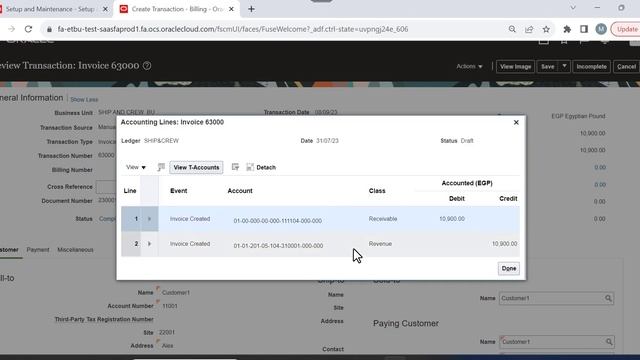The width and height of the screenshot is (640, 360).
Task: Click the Chrome Update button
Action: click(626, 29)
